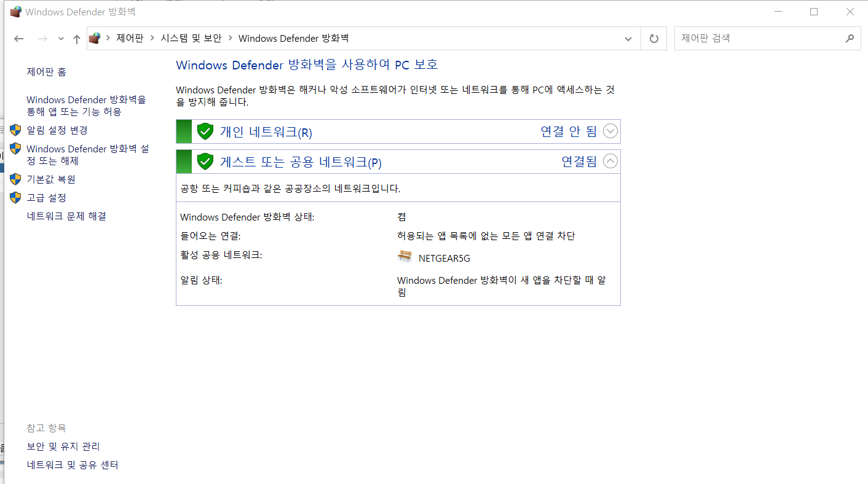Open 네트워크 문제 해결 link
Image resolution: width=868 pixels, height=484 pixels.
tap(66, 216)
